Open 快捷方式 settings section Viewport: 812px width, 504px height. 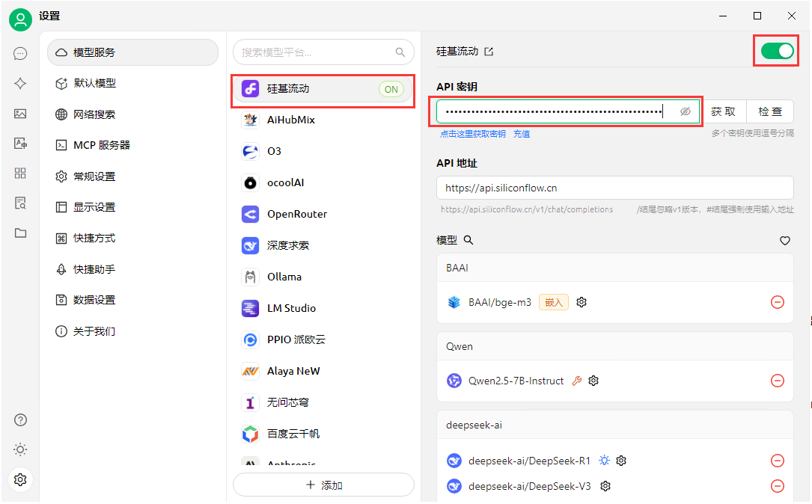pos(132,239)
